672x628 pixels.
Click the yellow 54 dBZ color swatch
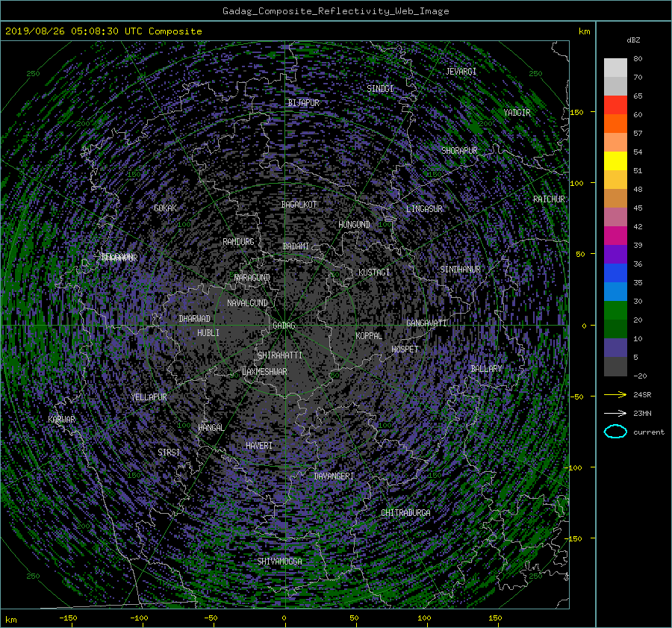(615, 161)
